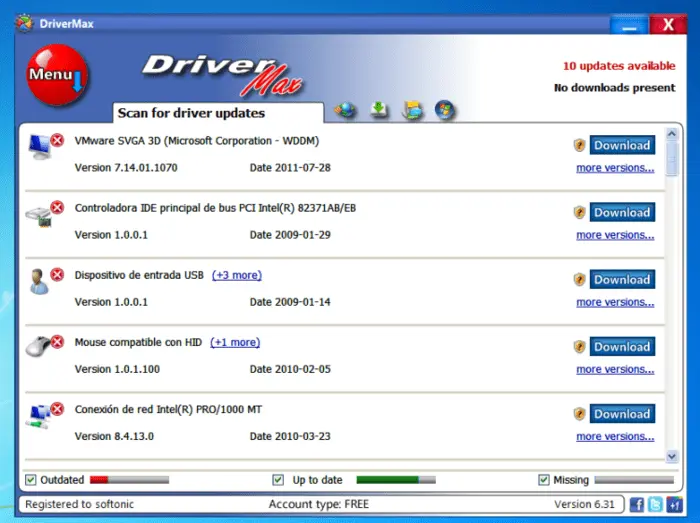Click the VMware SVGA 3D monitor icon
This screenshot has height=523, width=700.
(x=39, y=147)
